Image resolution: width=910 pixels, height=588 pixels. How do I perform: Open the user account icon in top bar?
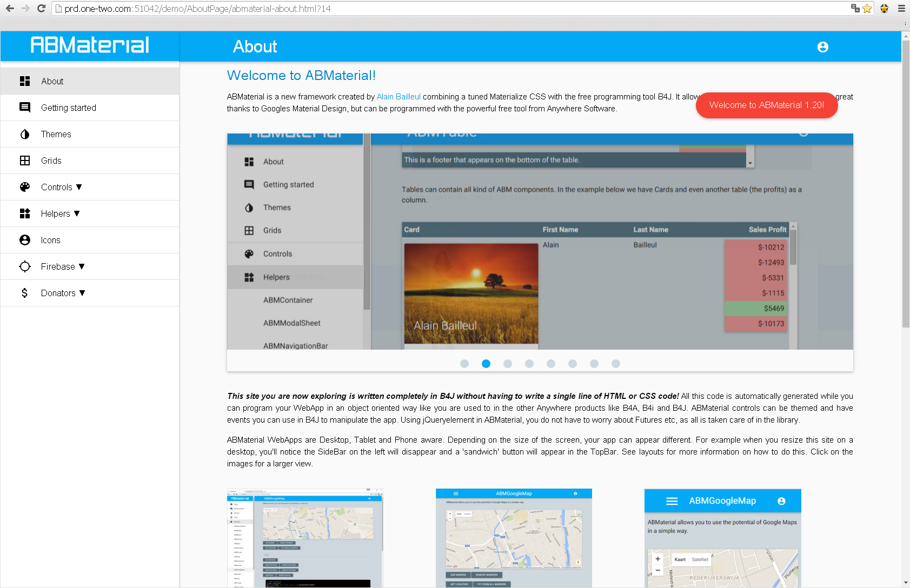tap(822, 47)
